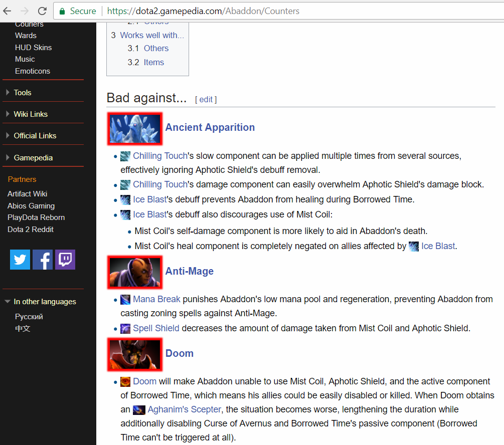Click Ice Blast icon in Borrowed Time line
Image resolution: width=504 pixels, height=445 pixels.
tap(125, 200)
